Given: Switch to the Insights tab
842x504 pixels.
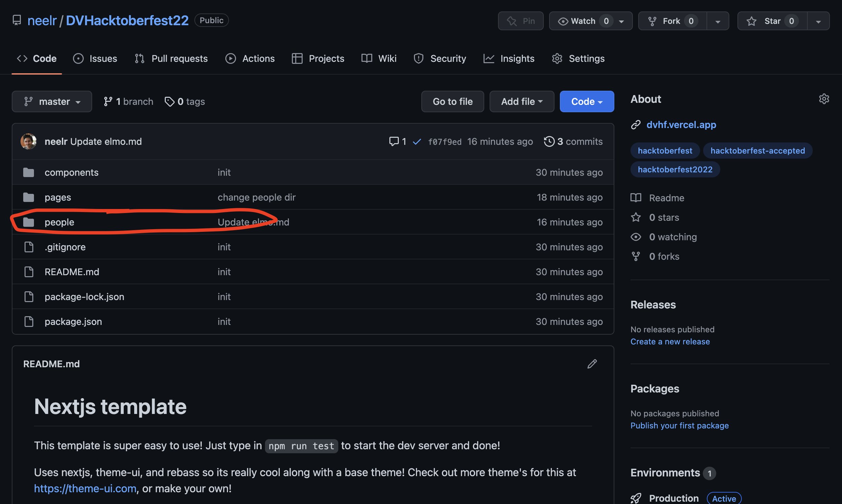Looking at the screenshot, I should point(509,58).
